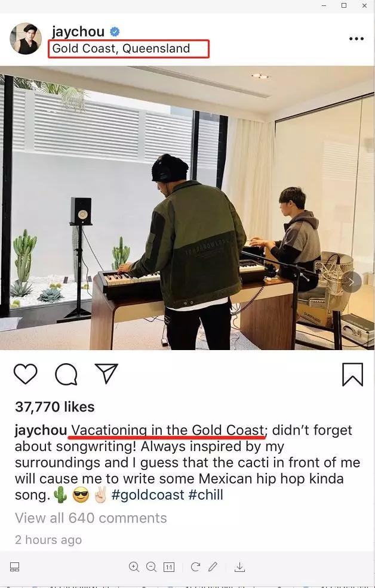
Task: Click the verified blue badge
Action: [115, 32]
